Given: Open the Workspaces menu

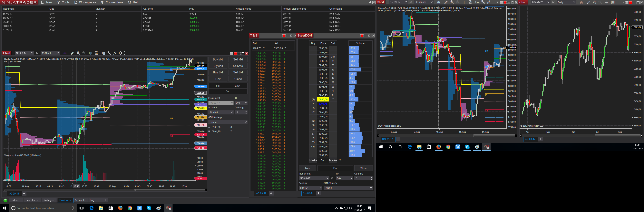Looking at the screenshot, I should point(85,2).
